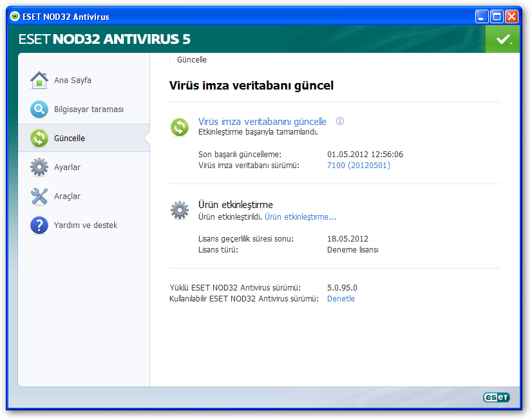Click installed version number 5.0.95.0
Viewport: 532px width, 420px height.
tap(342, 288)
